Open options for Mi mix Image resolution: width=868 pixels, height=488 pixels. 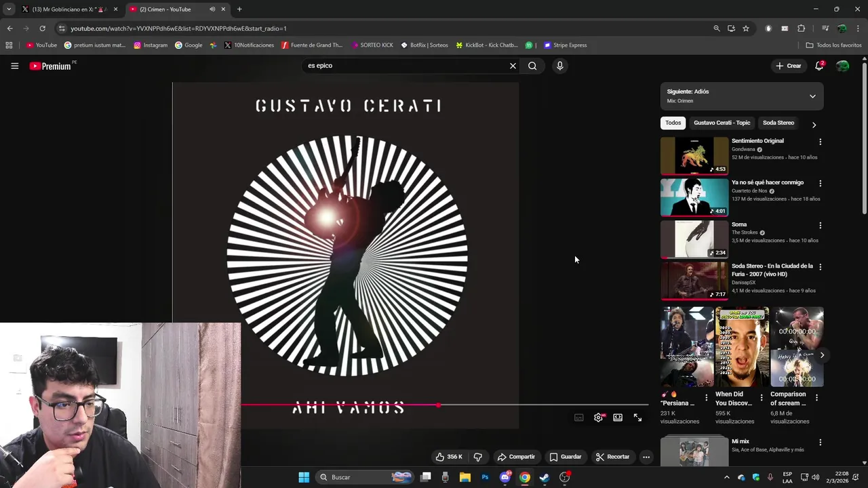click(x=820, y=443)
